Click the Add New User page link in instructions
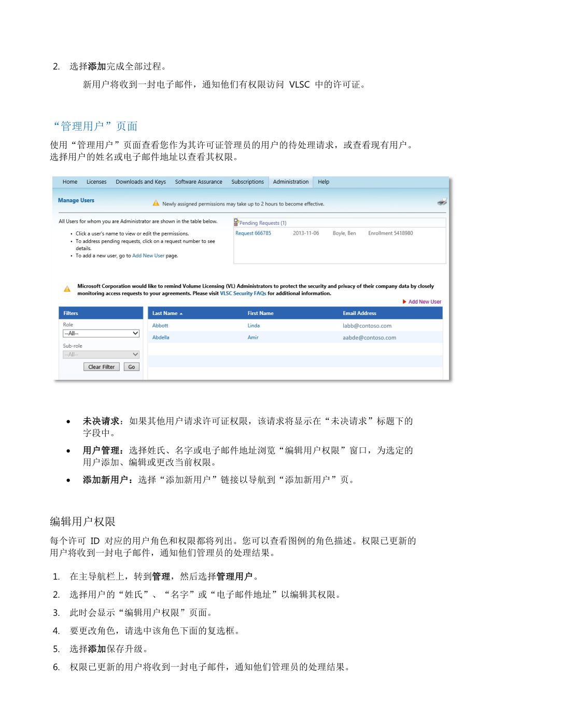Viewport: 562px width, 728px height. [148, 256]
